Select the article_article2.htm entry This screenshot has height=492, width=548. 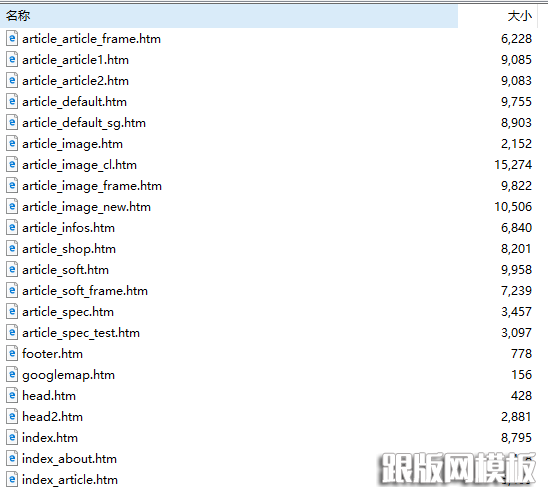pos(75,81)
